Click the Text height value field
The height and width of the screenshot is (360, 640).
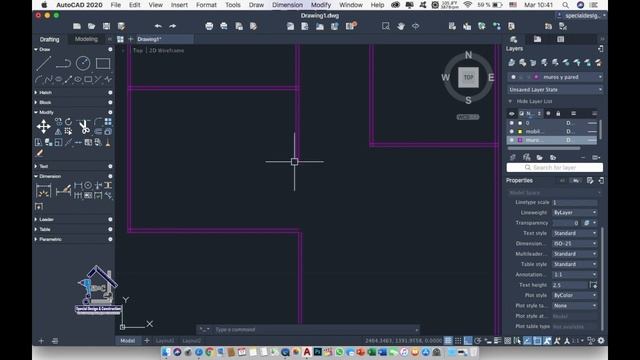click(x=570, y=285)
